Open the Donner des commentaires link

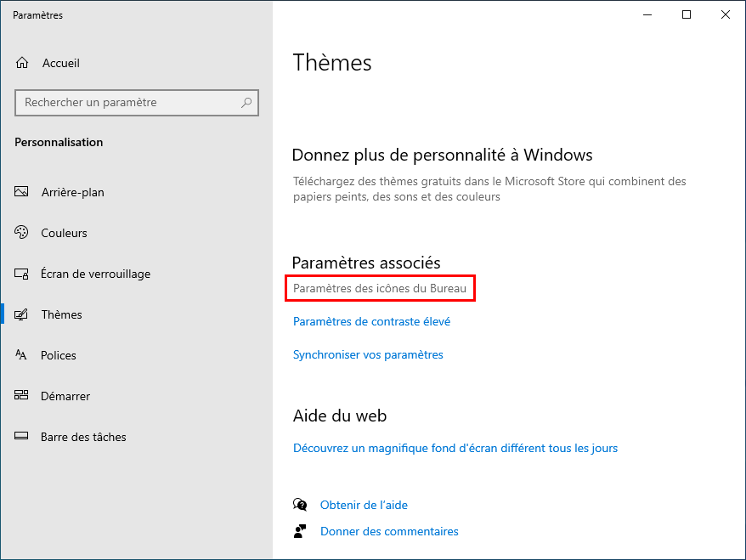pyautogui.click(x=389, y=531)
